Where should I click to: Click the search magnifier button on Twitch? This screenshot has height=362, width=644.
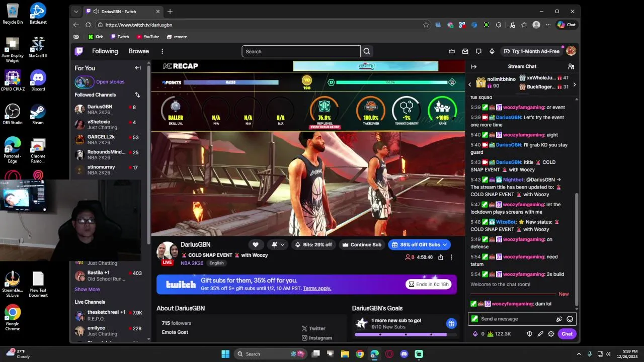367,51
